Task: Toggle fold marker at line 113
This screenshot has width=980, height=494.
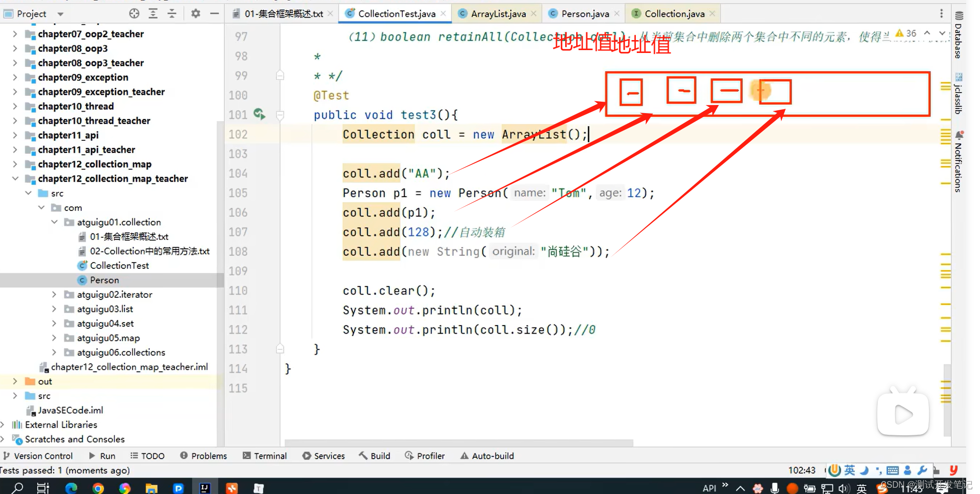Action: tap(280, 349)
